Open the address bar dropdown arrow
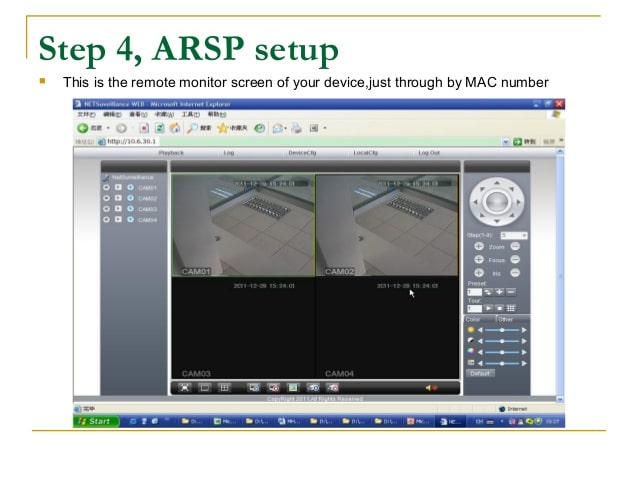This screenshot has width=638, height=479. coord(507,141)
